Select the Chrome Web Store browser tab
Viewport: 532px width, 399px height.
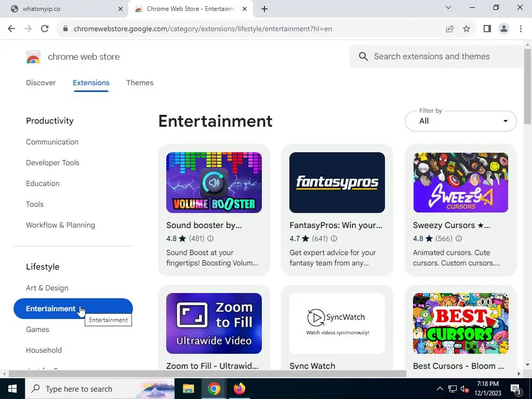pyautogui.click(x=191, y=9)
